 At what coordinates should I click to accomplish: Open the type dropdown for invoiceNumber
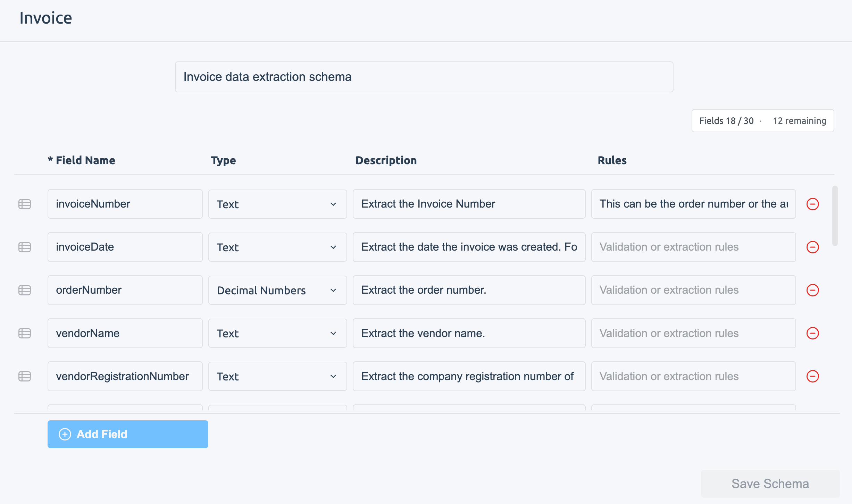277,204
